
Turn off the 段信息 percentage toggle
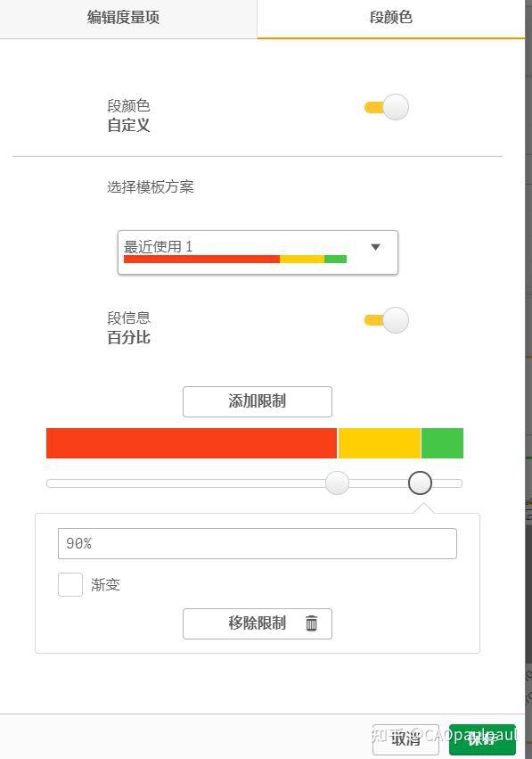pyautogui.click(x=385, y=319)
